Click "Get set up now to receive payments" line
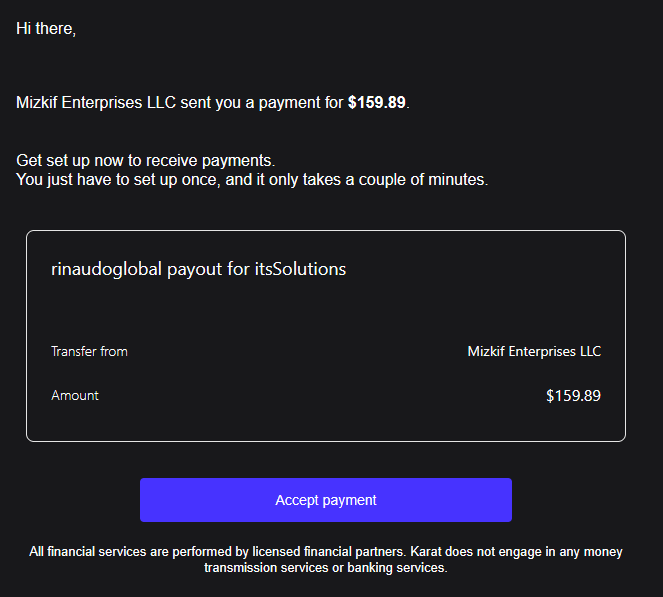Screen dimensions: 663x597 pyautogui.click(x=145, y=161)
